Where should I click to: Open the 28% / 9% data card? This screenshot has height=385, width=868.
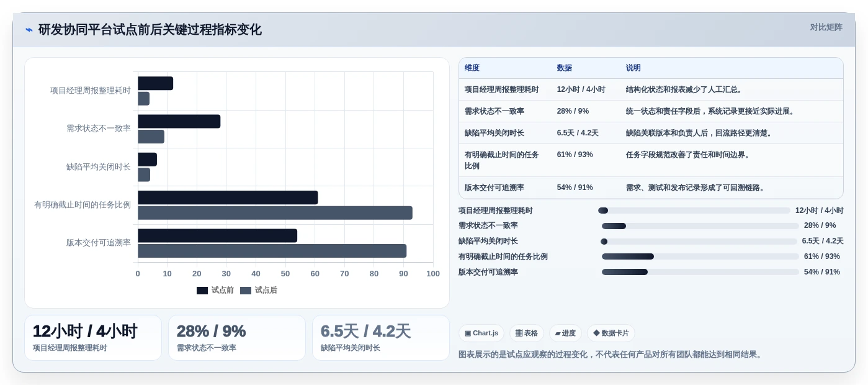coord(237,338)
